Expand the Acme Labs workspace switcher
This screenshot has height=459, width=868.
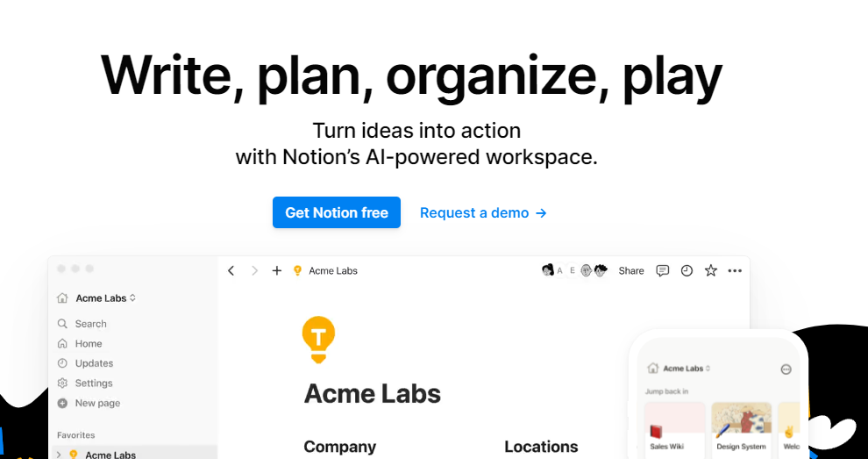coord(103,298)
